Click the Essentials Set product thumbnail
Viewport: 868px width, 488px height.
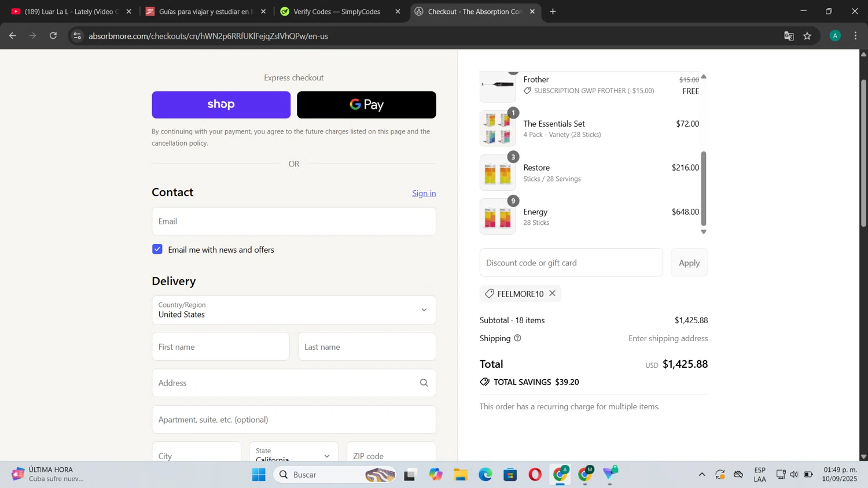click(498, 128)
